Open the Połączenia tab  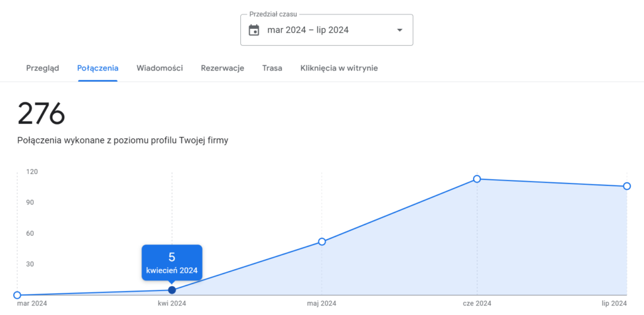coord(97,68)
